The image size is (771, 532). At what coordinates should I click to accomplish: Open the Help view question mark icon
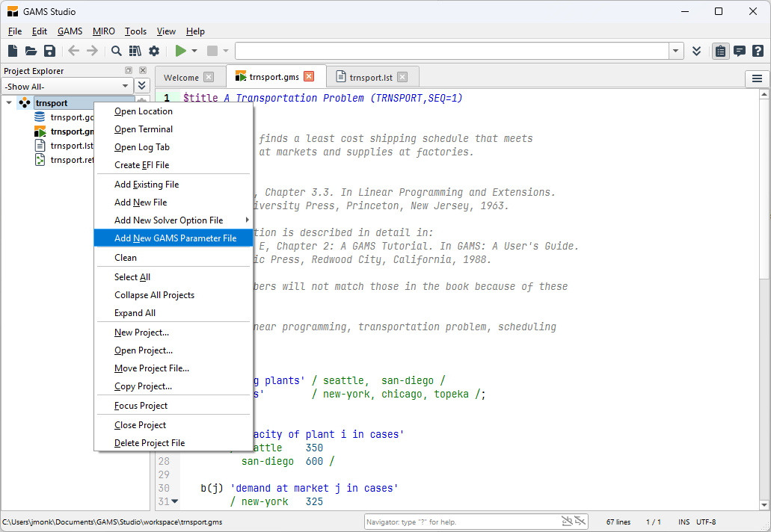click(758, 51)
